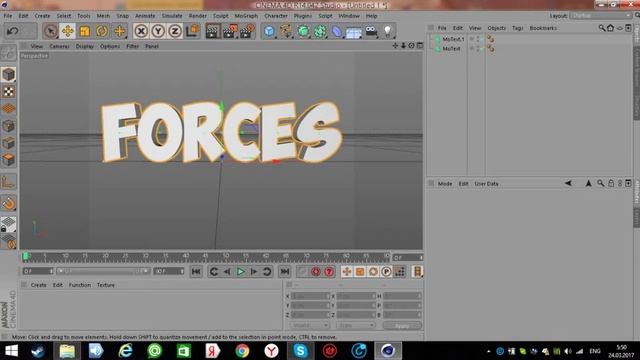Add a camera object
640x360 pixels.
[x=371, y=31]
